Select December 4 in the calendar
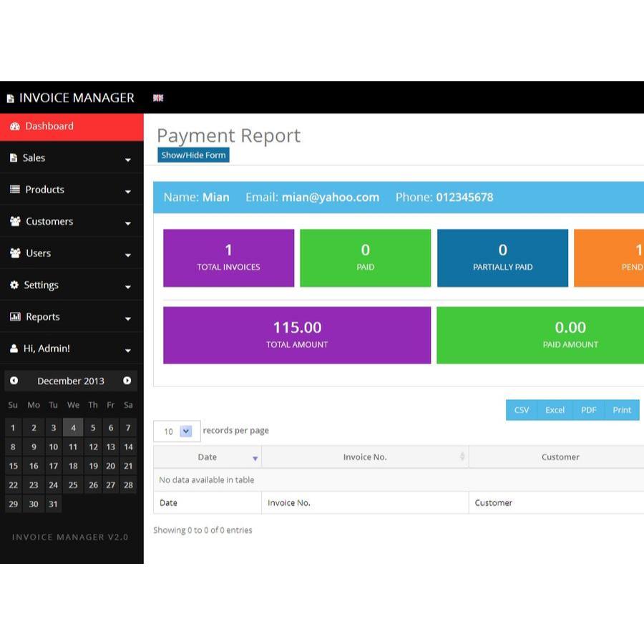 pos(73,428)
